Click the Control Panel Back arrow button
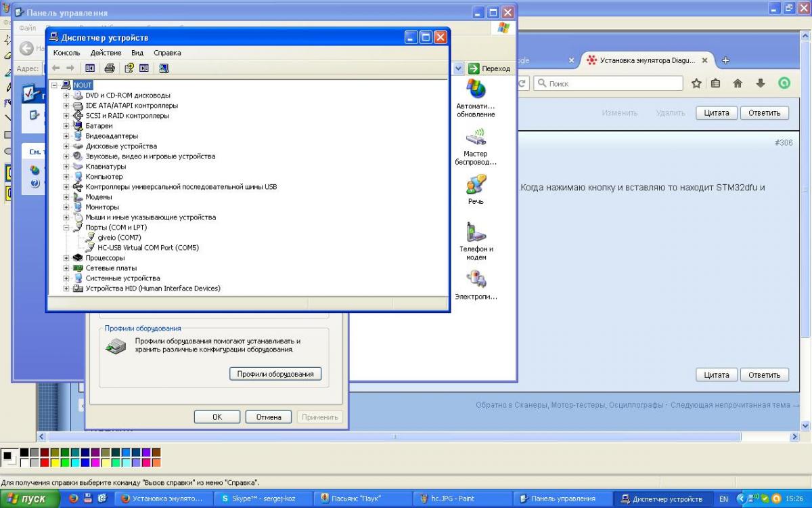Image resolution: width=812 pixels, height=508 pixels. point(26,48)
